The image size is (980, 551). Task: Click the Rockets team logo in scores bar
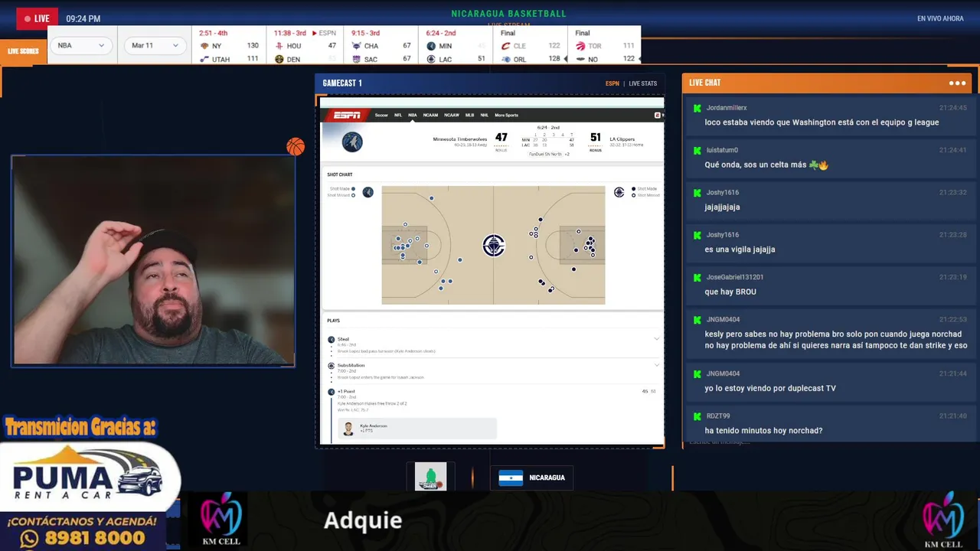pyautogui.click(x=279, y=46)
